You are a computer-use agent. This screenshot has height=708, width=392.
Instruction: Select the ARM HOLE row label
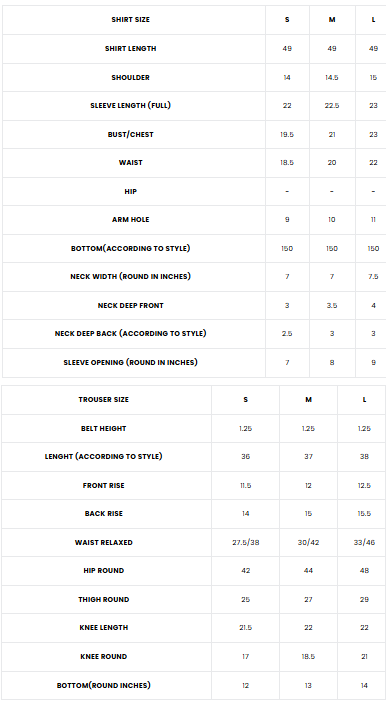click(x=131, y=219)
